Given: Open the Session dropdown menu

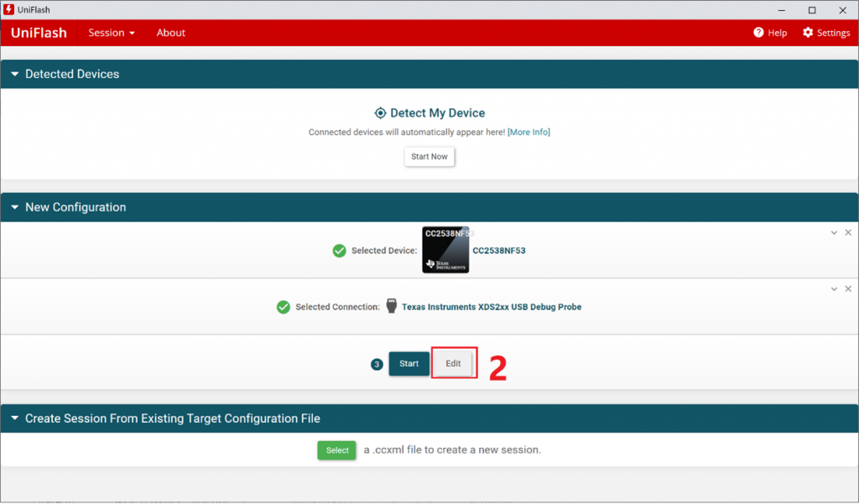Looking at the screenshot, I should (x=112, y=33).
